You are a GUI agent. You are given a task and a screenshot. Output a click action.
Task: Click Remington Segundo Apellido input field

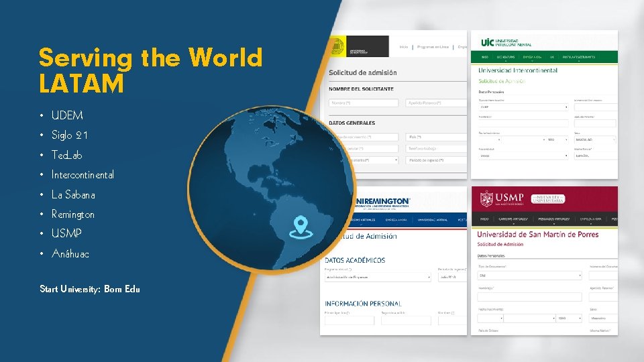click(407, 320)
